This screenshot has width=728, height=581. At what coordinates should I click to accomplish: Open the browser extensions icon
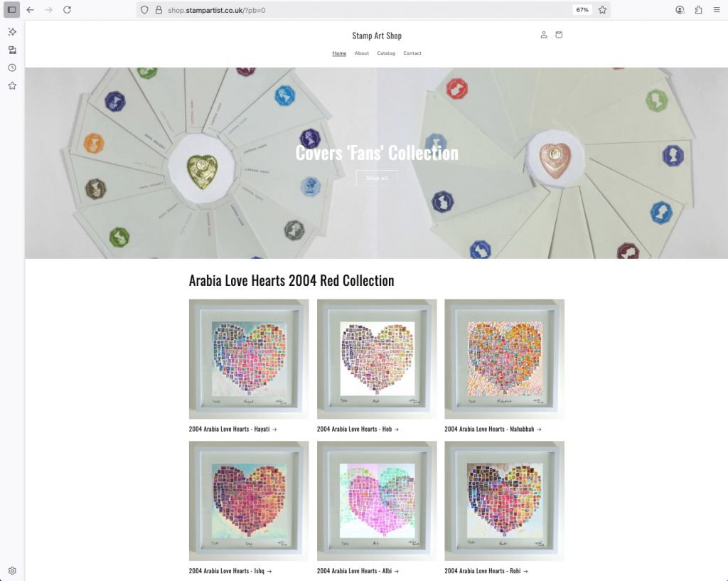pyautogui.click(x=698, y=10)
